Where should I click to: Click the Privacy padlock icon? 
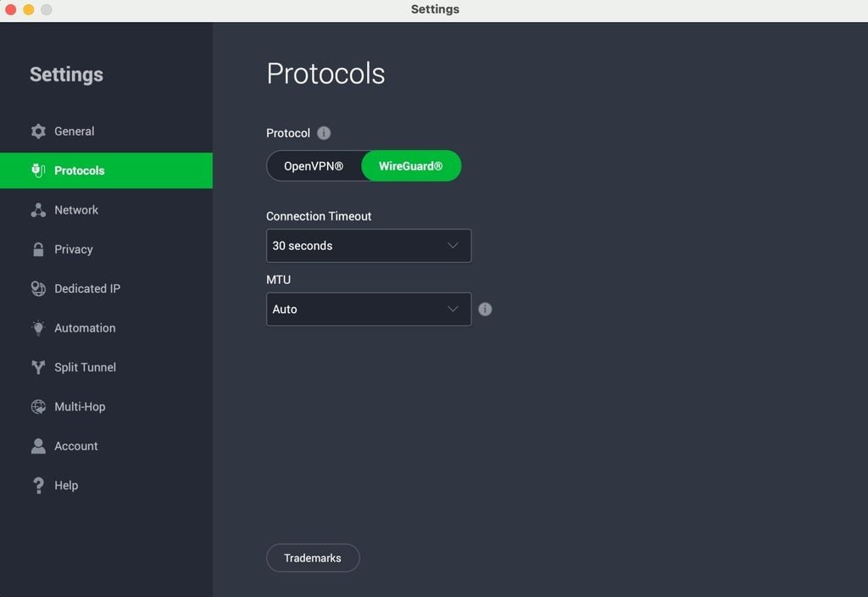[38, 249]
